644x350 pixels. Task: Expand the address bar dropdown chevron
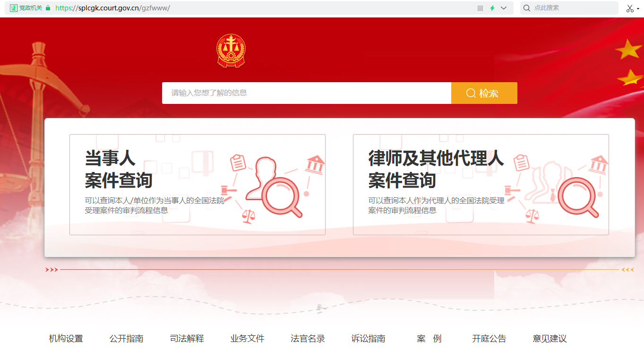click(x=504, y=8)
